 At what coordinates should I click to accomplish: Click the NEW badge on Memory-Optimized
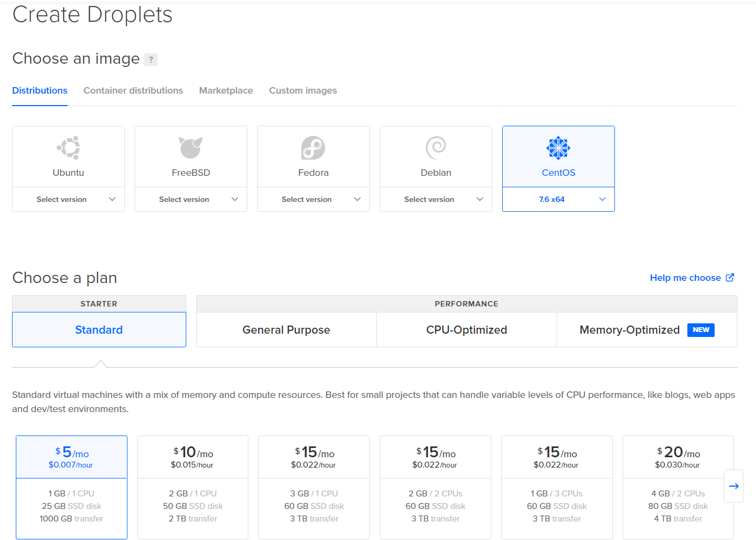[x=700, y=330]
